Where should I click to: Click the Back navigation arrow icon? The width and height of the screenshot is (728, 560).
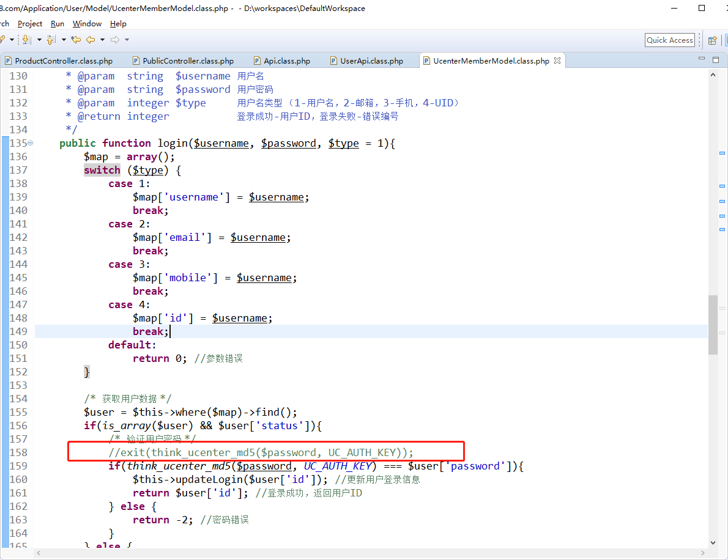90,40
